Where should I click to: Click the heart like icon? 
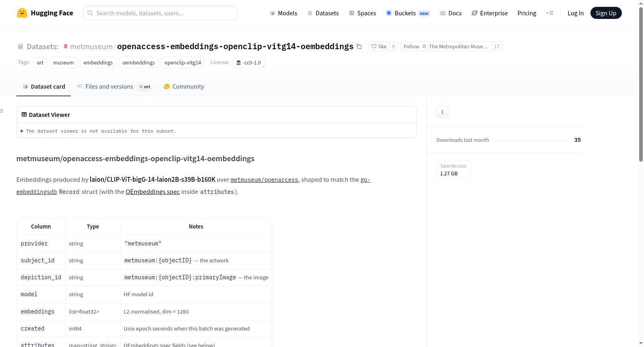coord(374,46)
